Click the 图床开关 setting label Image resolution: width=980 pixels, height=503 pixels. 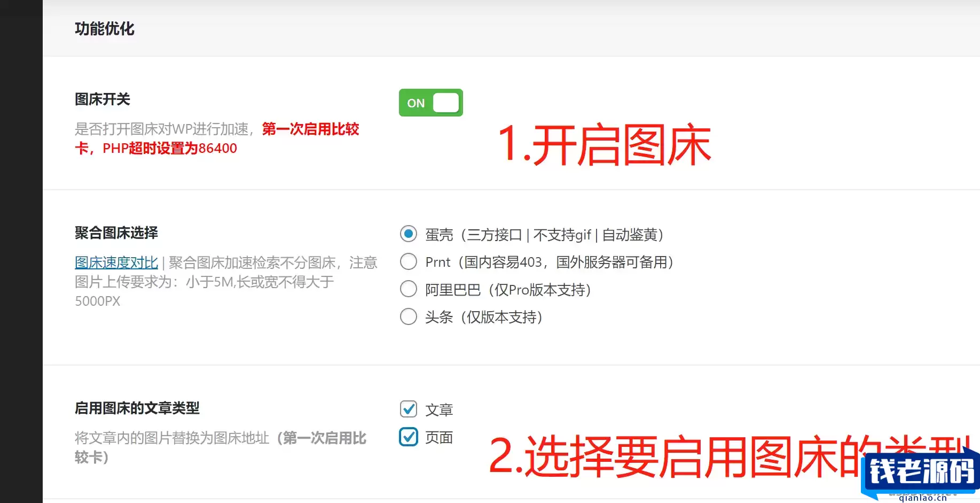click(x=103, y=99)
